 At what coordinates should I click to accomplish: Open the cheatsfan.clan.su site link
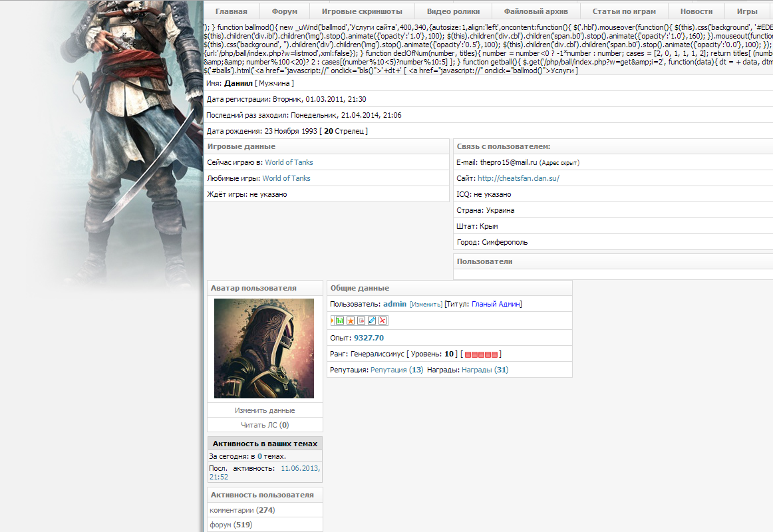[x=519, y=178]
